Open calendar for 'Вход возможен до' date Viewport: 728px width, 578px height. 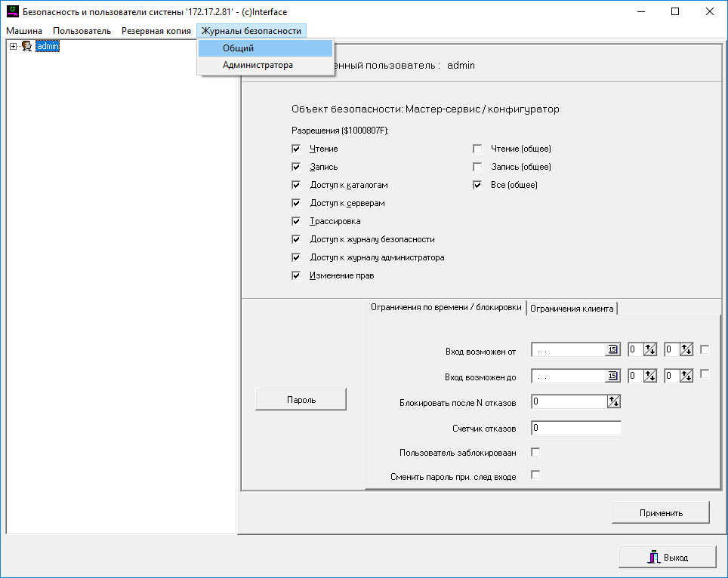pyautogui.click(x=613, y=376)
